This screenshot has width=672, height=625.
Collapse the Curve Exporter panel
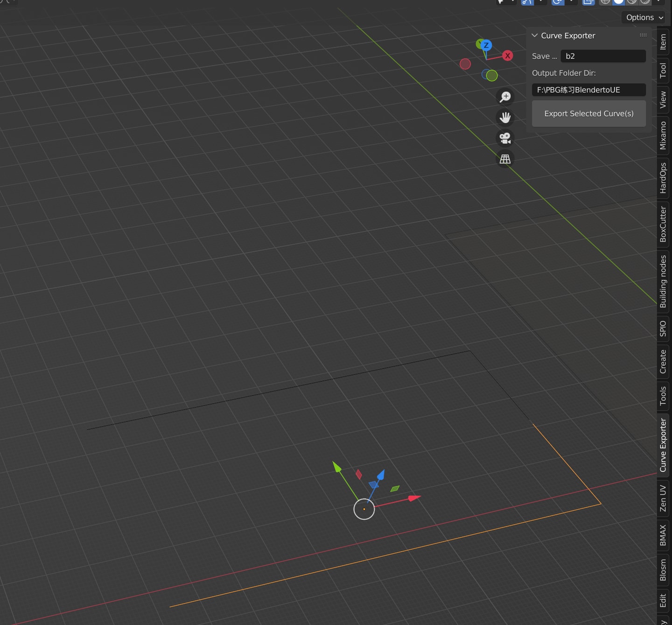point(535,35)
